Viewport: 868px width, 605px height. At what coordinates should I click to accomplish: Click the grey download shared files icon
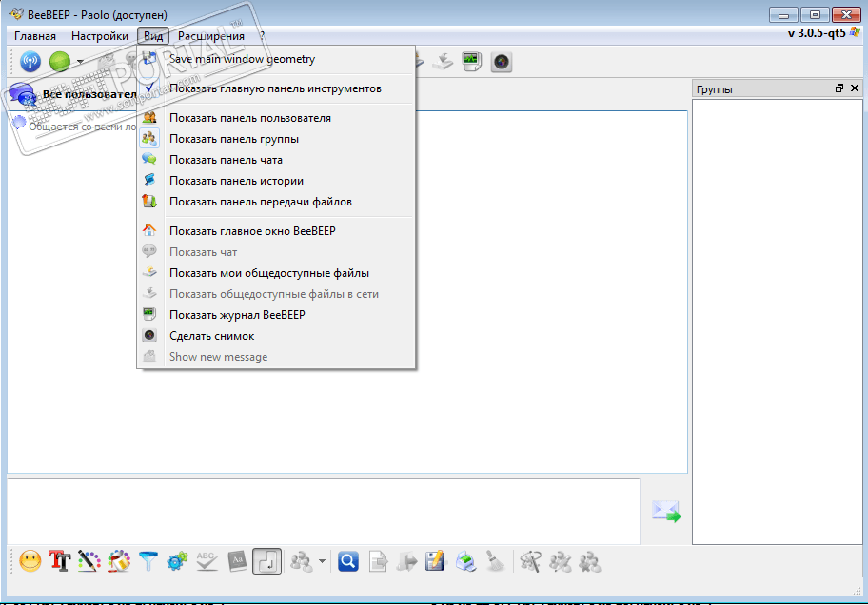tap(443, 62)
